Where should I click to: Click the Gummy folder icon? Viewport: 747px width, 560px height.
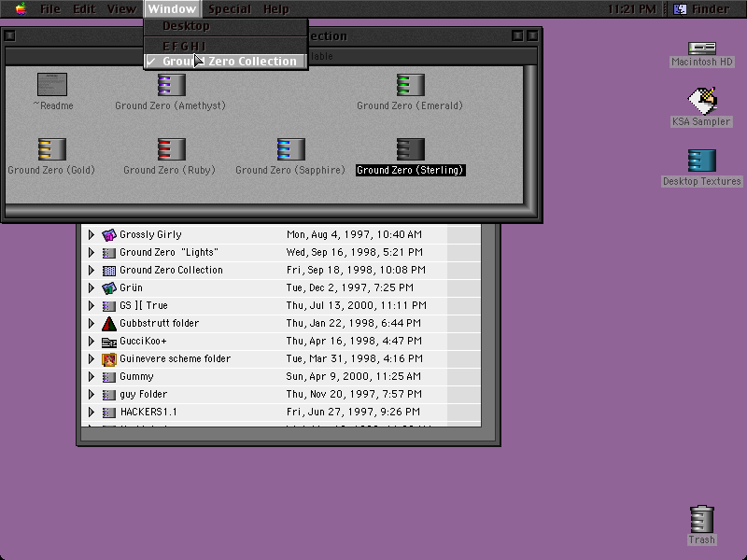(109, 377)
